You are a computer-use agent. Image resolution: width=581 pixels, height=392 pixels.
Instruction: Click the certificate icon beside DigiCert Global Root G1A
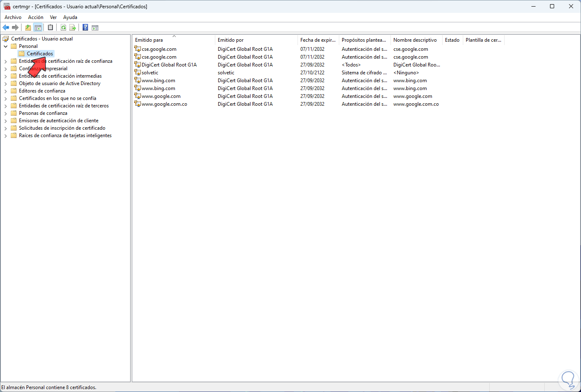pos(138,64)
